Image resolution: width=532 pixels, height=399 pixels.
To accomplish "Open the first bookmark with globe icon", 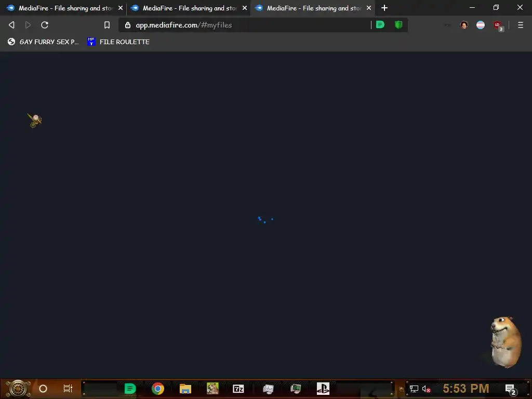I will coord(43,42).
